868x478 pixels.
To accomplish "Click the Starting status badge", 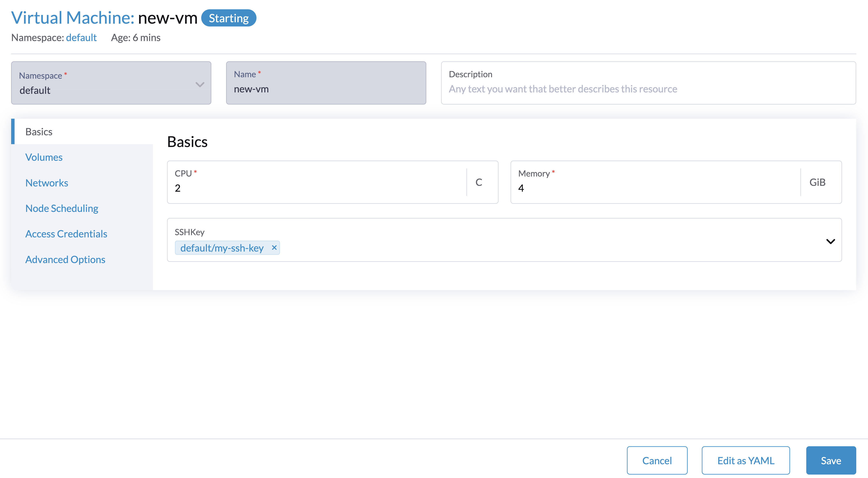I will pos(229,18).
